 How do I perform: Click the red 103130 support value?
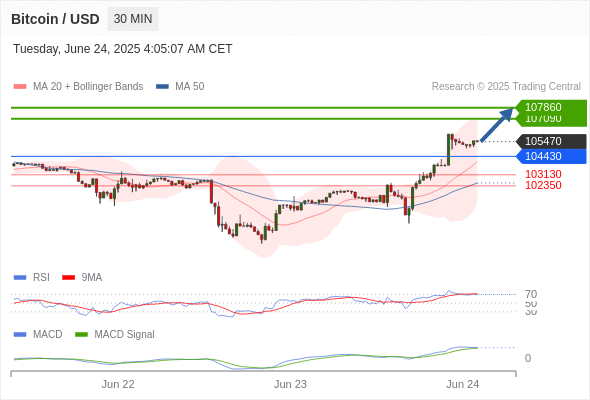tap(543, 174)
